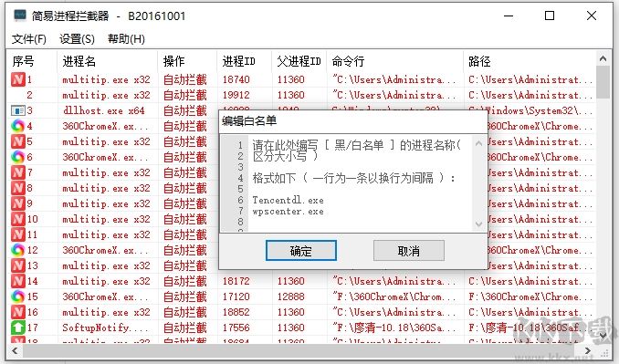Click line 4 format instruction text in the editor
This screenshot has width=619, height=364.
coord(354,178)
